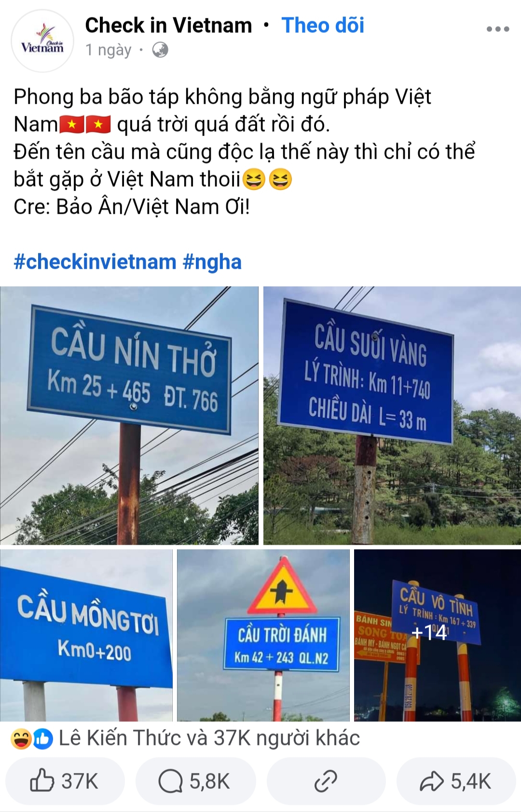Open the three-dot post options menu
Screen dimensions: 521x812
click(498, 29)
